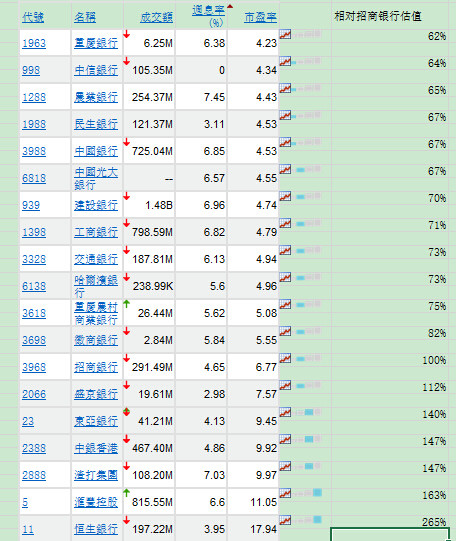This screenshot has width=456, height=541.
Task: Open chart icon for 匯豐控股 row
Action: pyautogui.click(x=285, y=493)
